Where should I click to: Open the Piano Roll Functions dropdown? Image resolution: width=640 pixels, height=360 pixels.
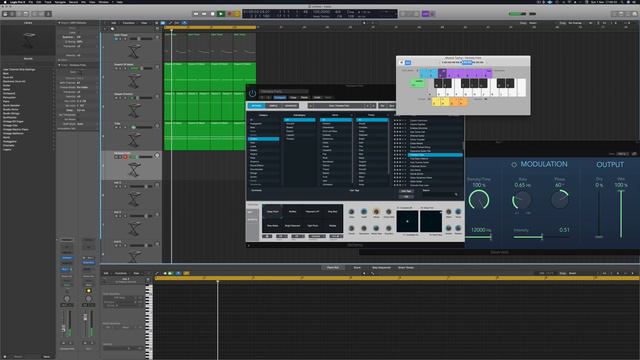click(121, 273)
